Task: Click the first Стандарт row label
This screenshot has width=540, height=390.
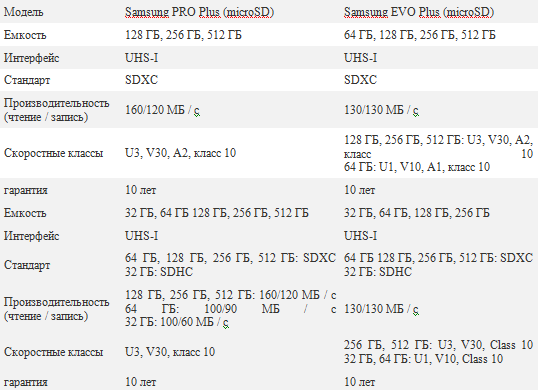Action: click(x=27, y=80)
